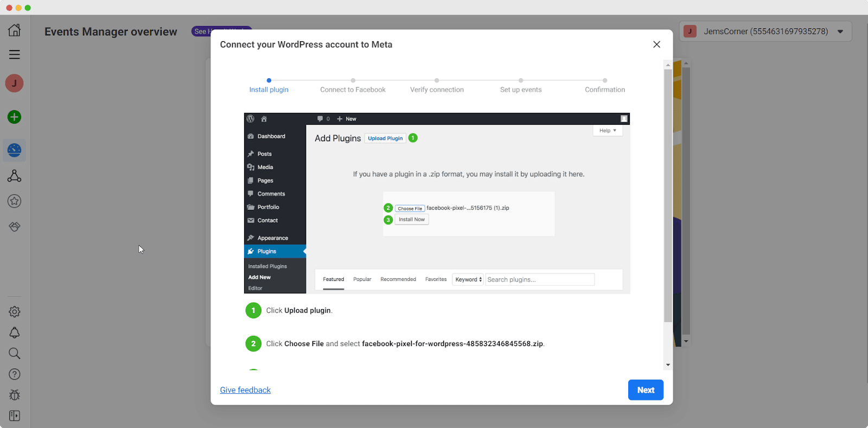Click the dialog scrollbar up arrow
This screenshot has width=868, height=428.
668,65
